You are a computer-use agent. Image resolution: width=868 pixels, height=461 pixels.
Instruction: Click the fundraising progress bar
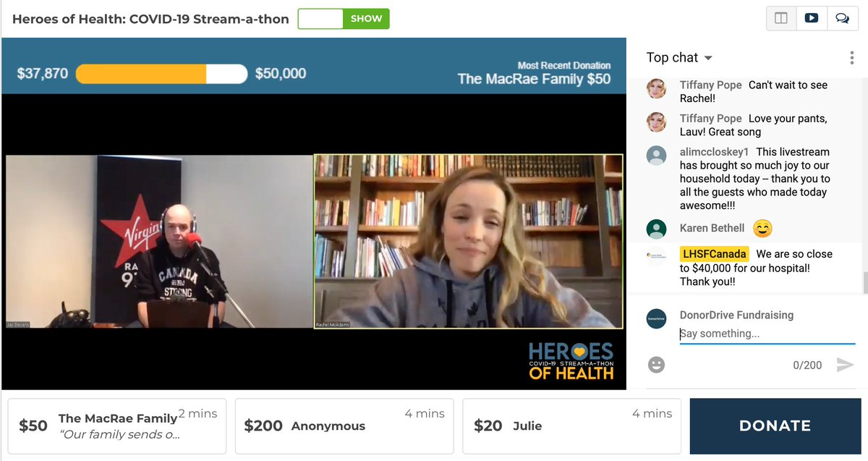161,74
